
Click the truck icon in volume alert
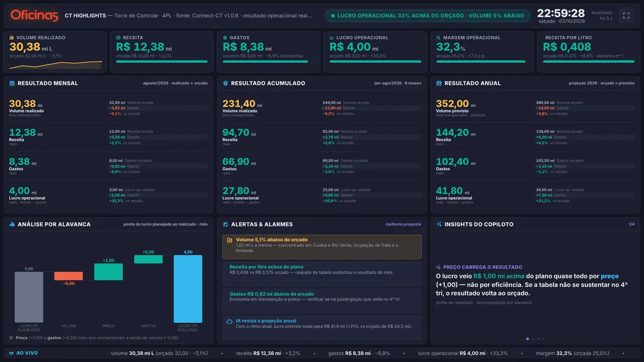tap(229, 240)
